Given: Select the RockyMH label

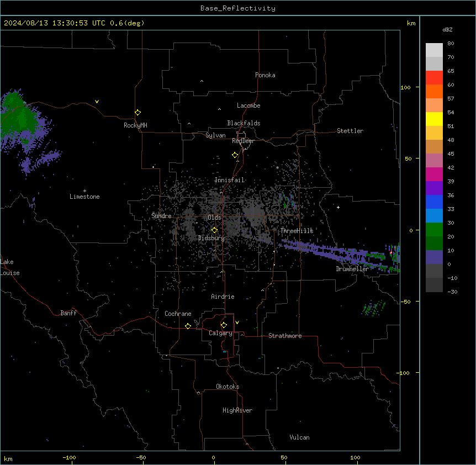Looking at the screenshot, I should pyautogui.click(x=135, y=125).
